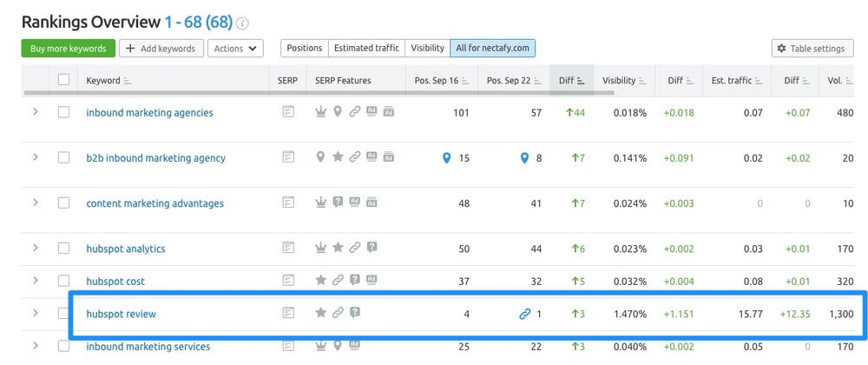Open the inbound marketing agencies keyword link
Viewport: 868px width, 365px height.
click(x=149, y=112)
